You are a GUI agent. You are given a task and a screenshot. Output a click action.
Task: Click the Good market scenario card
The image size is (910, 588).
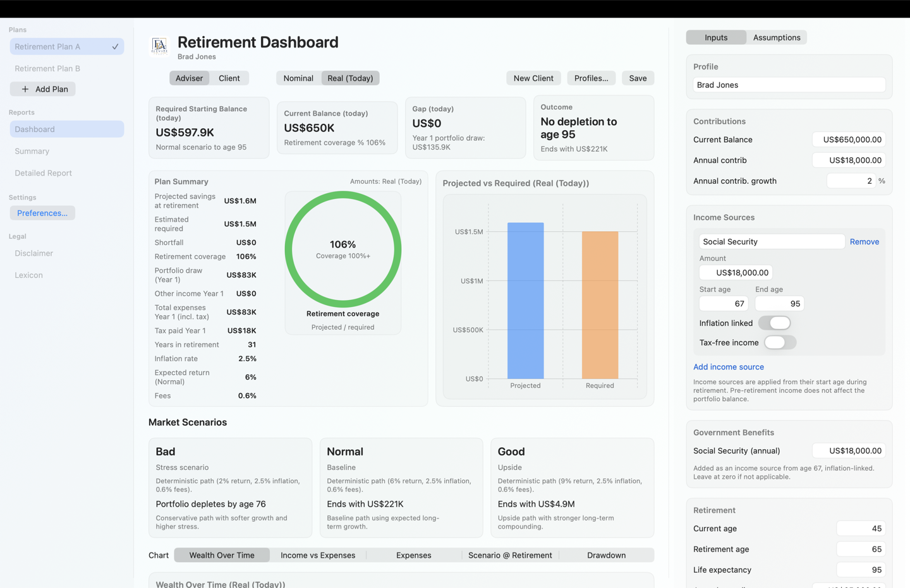pos(573,488)
